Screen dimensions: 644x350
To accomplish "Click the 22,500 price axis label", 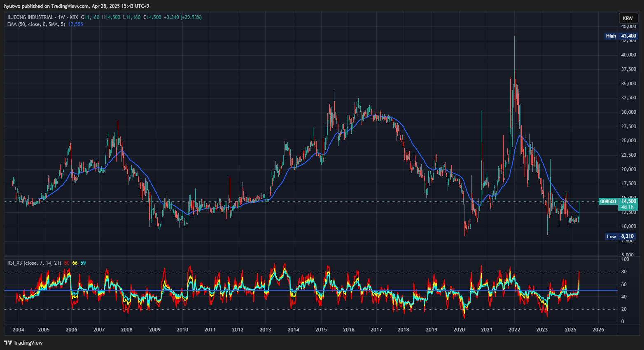I will point(629,155).
